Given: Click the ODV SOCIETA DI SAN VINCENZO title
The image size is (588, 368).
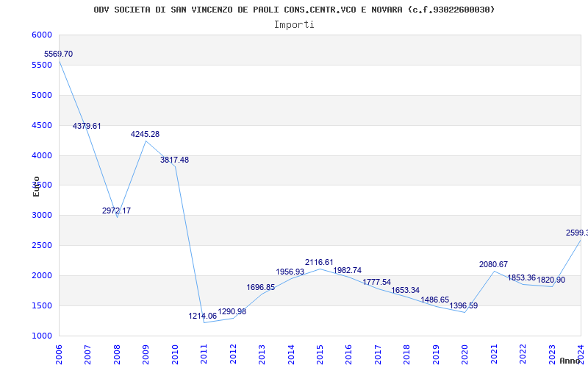Looking at the screenshot, I should point(294,10).
